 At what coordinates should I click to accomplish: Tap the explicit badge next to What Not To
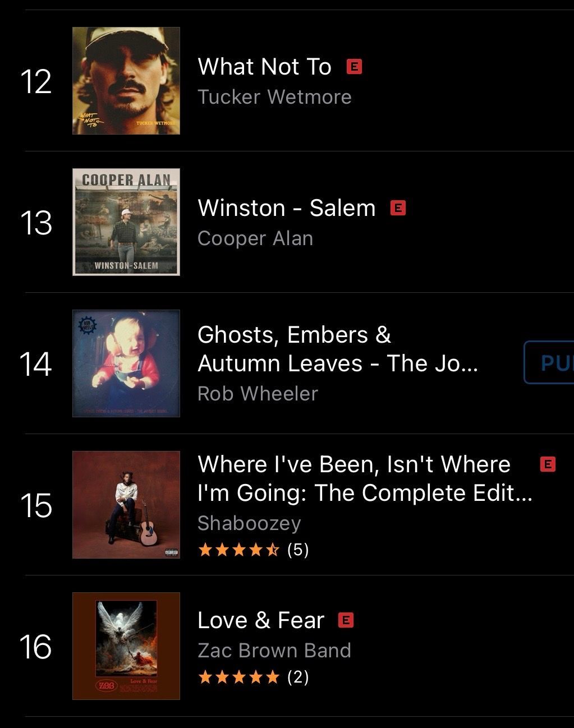click(354, 67)
